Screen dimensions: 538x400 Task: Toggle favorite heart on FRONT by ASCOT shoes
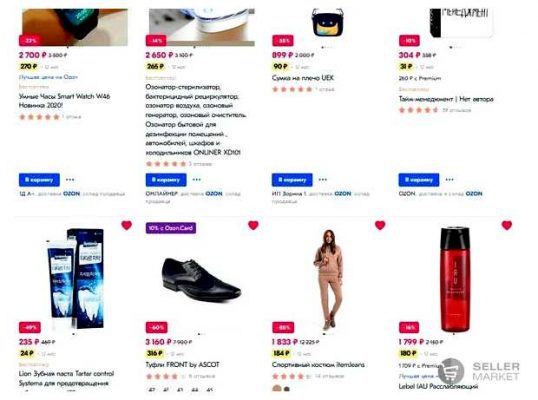click(253, 225)
